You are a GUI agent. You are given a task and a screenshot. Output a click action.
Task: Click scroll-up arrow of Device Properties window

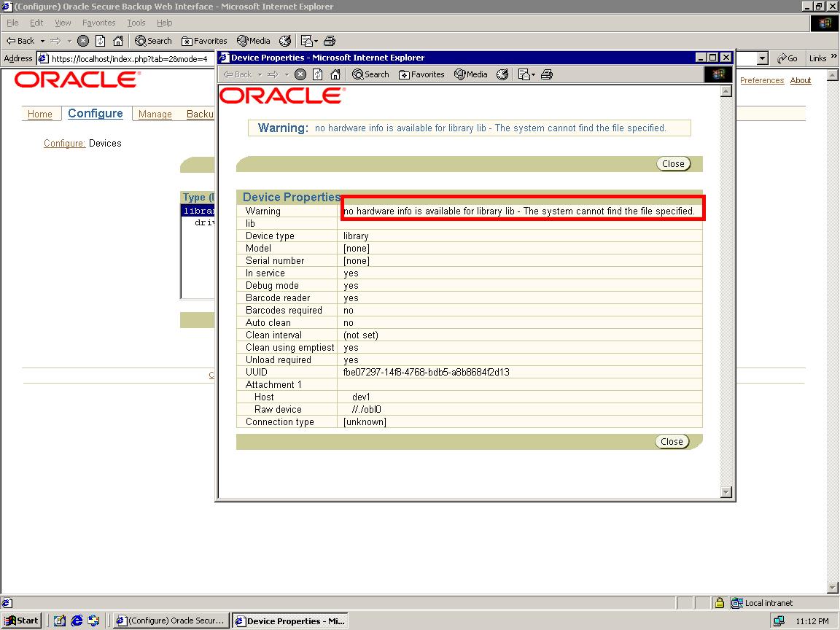coord(726,91)
